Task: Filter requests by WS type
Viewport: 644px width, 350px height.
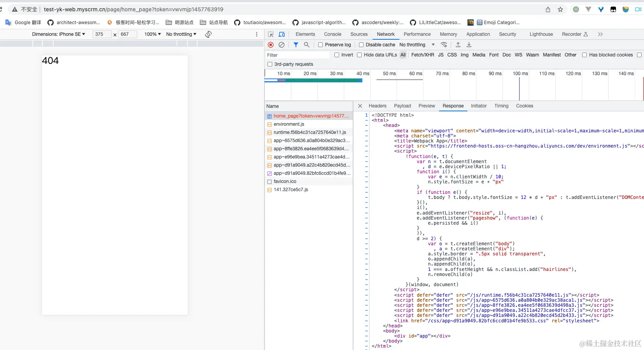Action: [518, 55]
